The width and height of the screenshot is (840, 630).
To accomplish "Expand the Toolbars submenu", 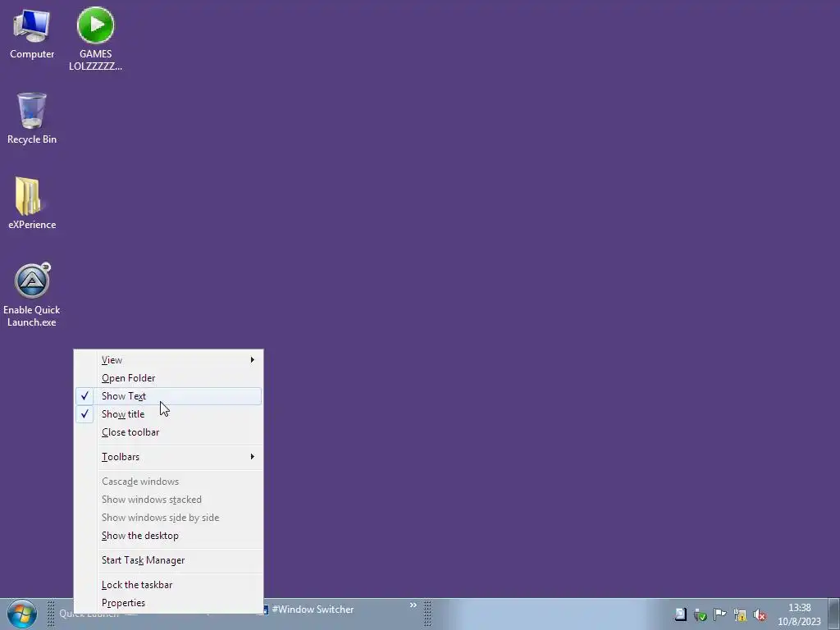I will [168, 457].
